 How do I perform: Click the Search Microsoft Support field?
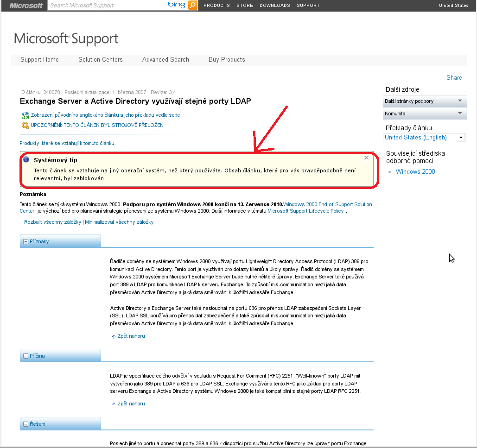pyautogui.click(x=107, y=6)
